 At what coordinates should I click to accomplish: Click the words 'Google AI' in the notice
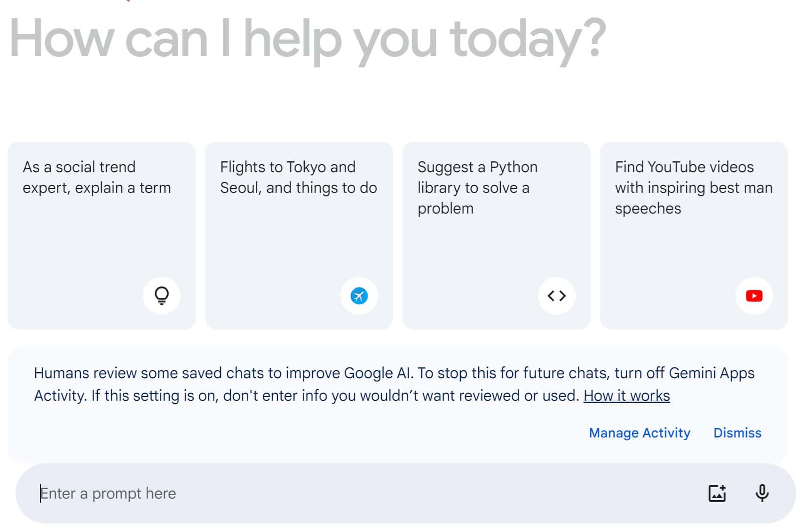378,373
